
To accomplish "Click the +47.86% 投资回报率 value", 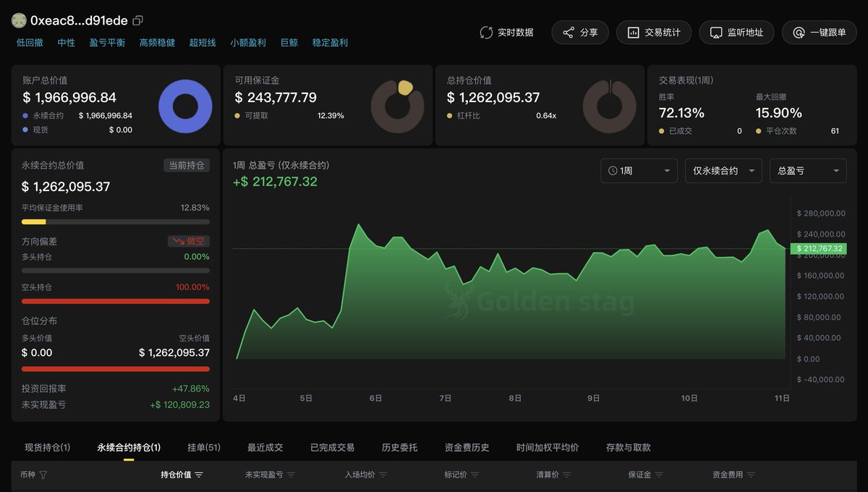I will click(191, 389).
